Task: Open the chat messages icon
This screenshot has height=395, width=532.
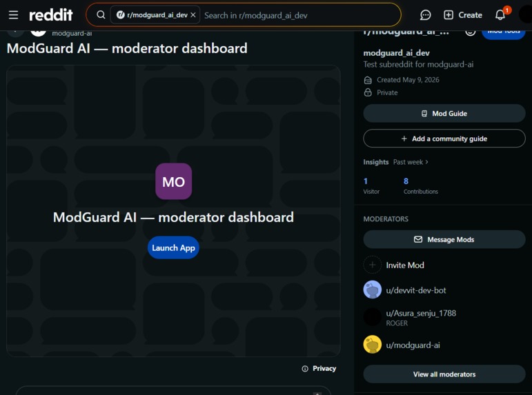Action: click(x=425, y=15)
